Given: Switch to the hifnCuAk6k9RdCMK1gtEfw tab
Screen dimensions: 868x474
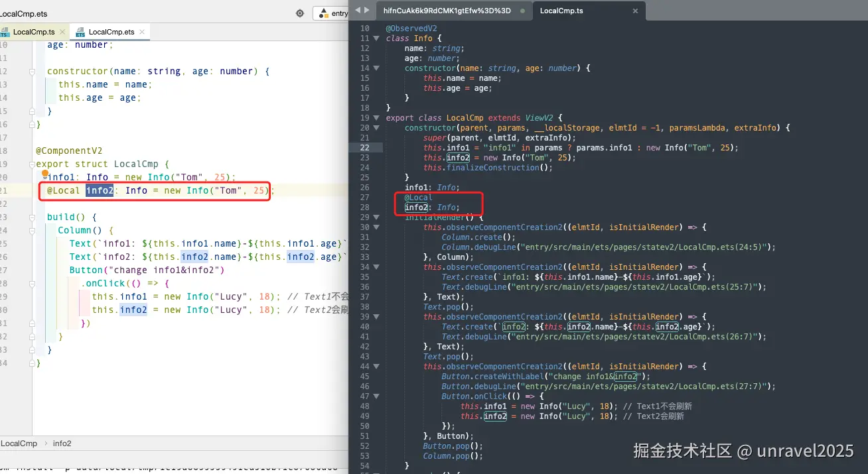Looking at the screenshot, I should click(x=447, y=11).
